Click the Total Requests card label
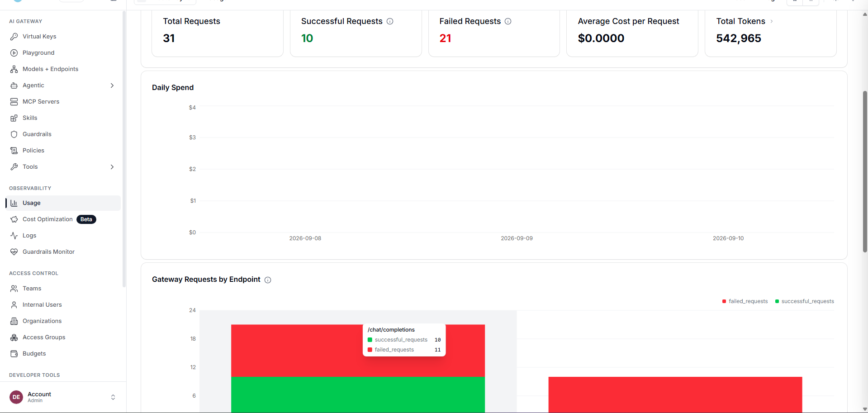868x413 pixels. pyautogui.click(x=191, y=21)
